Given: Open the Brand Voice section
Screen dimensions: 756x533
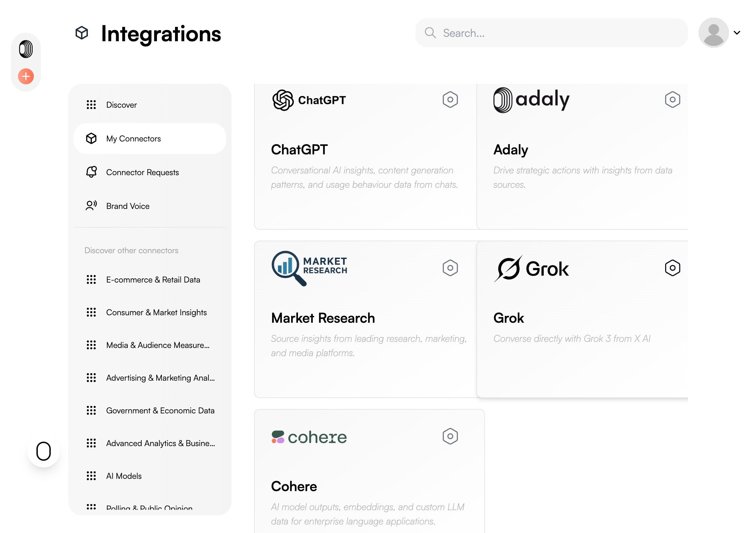Looking at the screenshot, I should pyautogui.click(x=128, y=206).
